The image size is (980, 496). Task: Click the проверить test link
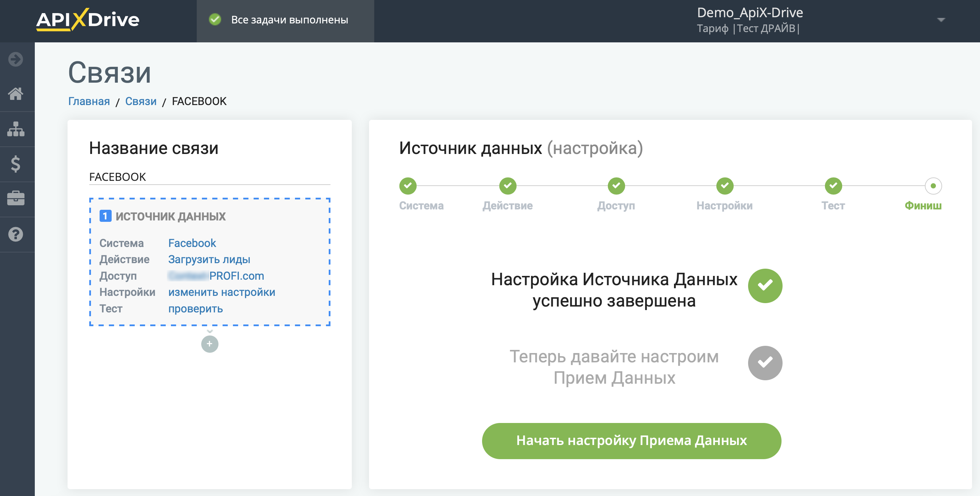pyautogui.click(x=195, y=309)
